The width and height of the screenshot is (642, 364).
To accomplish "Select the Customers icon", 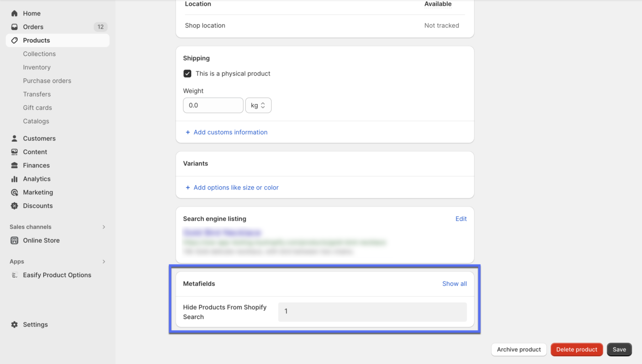I will [14, 138].
